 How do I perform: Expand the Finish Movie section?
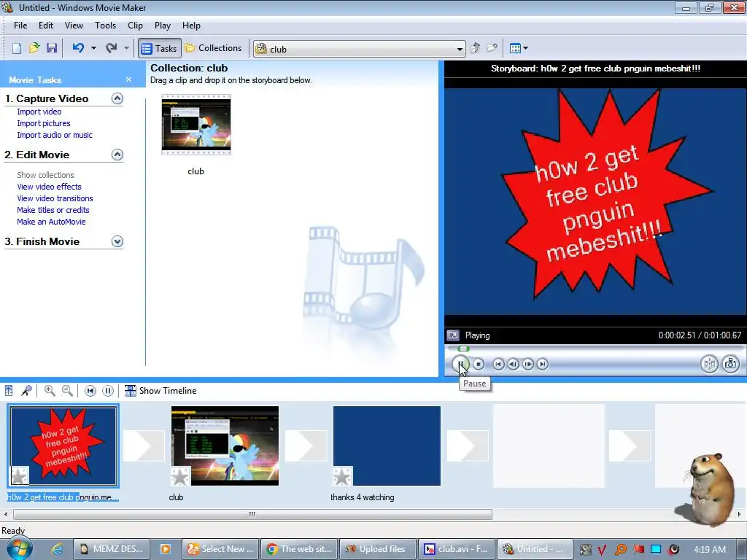(x=117, y=241)
